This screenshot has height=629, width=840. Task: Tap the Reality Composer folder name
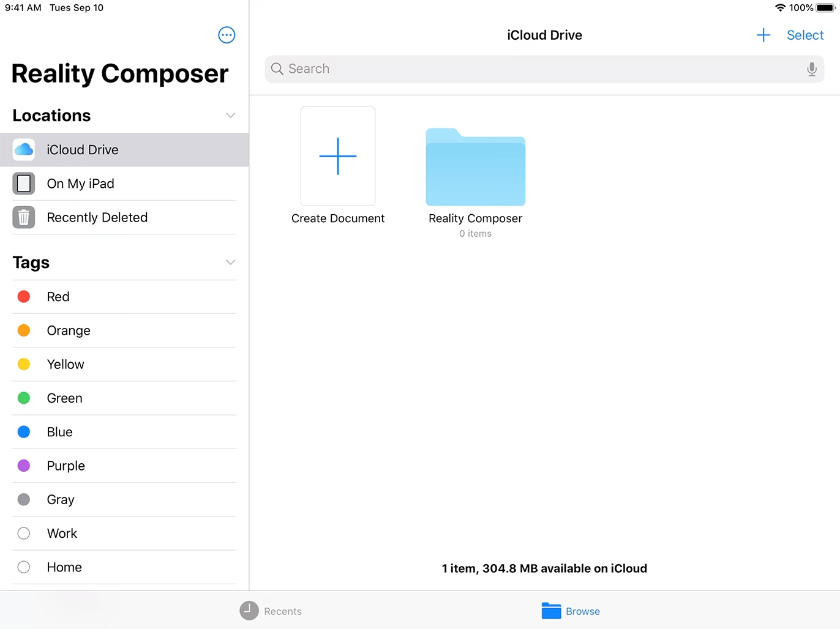pos(476,218)
